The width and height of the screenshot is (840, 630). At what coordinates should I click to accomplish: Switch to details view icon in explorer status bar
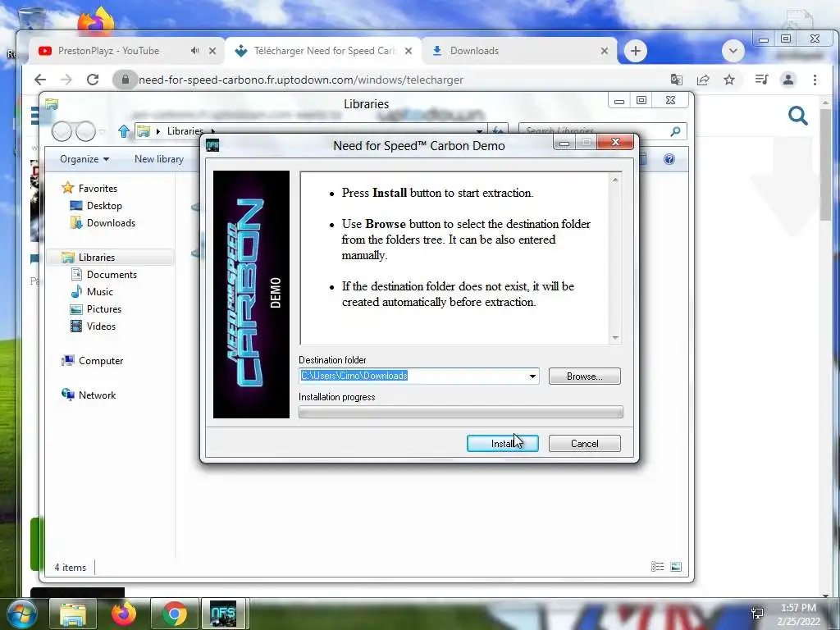[x=657, y=567]
